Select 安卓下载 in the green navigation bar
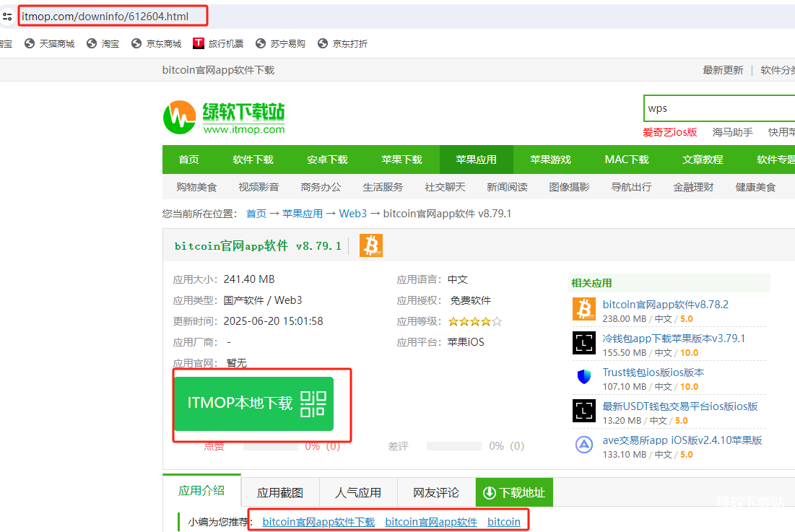This screenshot has width=795, height=532. (x=327, y=160)
